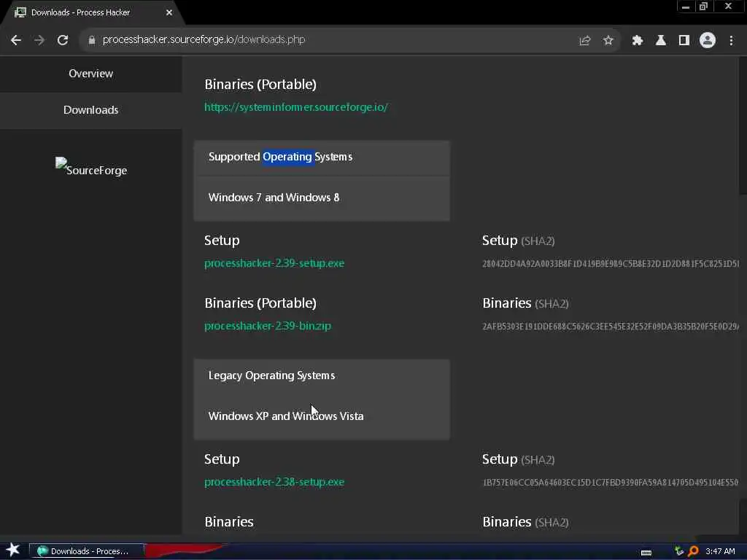Viewport: 747px width, 560px height.
Task: Close the Downloads - Process Hacker tab
Action: 169,12
